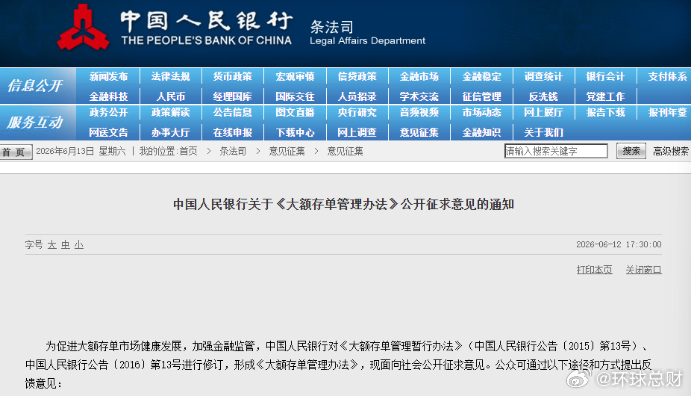The image size is (691, 396).
Task: Click the notice title about 大额存单管理办法
Action: click(x=343, y=204)
